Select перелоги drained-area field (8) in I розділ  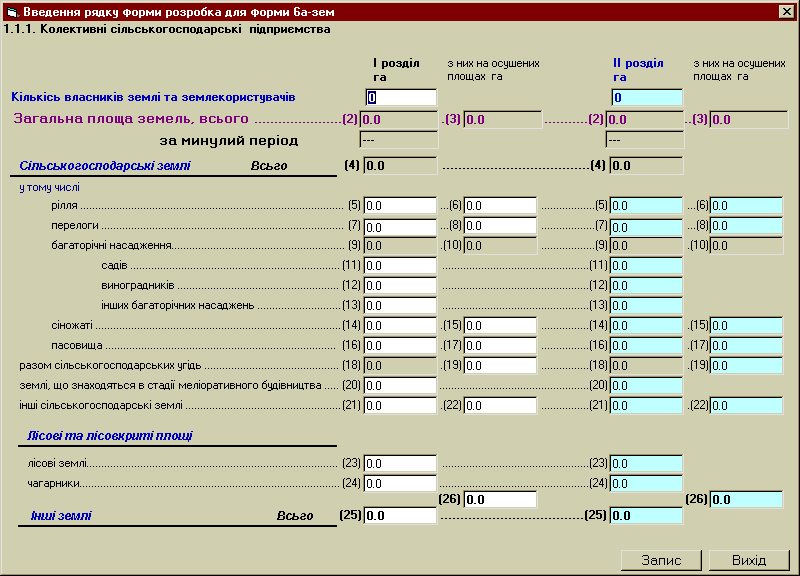click(500, 226)
